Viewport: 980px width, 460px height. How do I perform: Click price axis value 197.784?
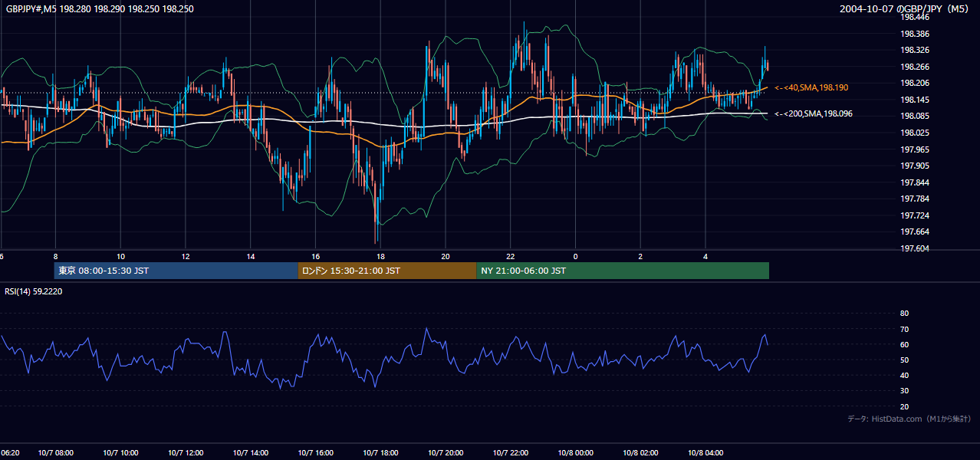point(915,199)
